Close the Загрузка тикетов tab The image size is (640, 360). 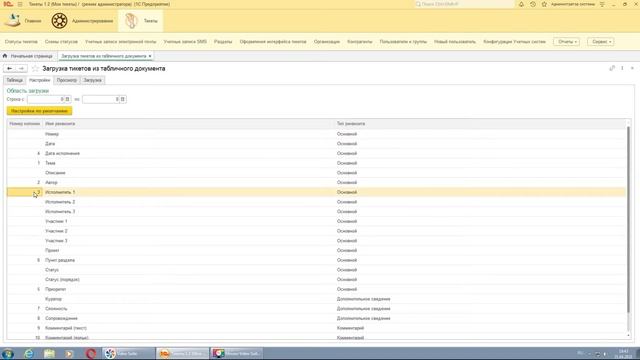point(150,56)
